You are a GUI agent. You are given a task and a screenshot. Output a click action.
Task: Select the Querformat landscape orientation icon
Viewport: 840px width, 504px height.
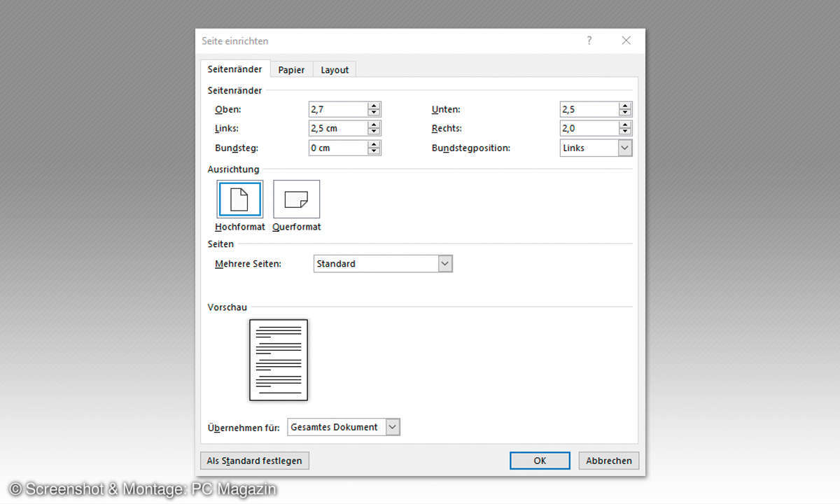[x=296, y=199]
